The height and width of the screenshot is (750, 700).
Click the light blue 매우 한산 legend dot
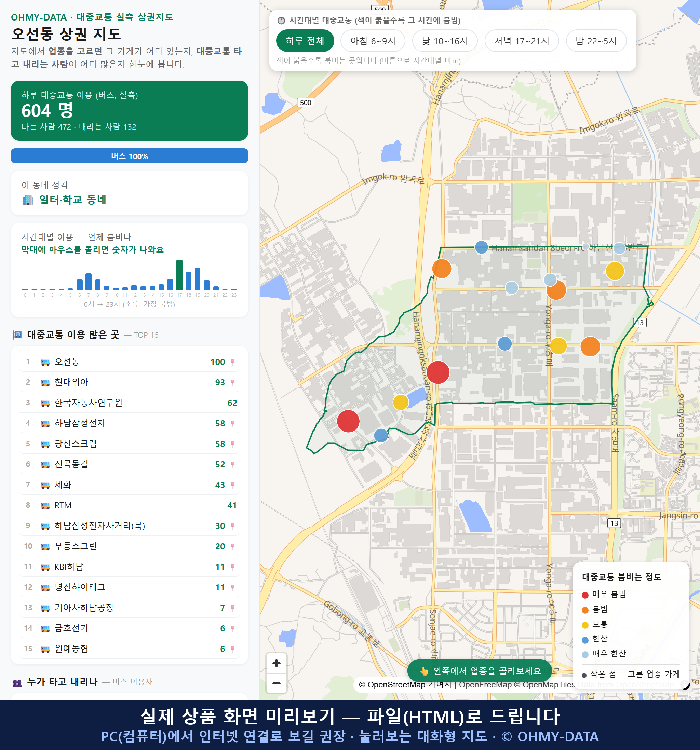585,655
